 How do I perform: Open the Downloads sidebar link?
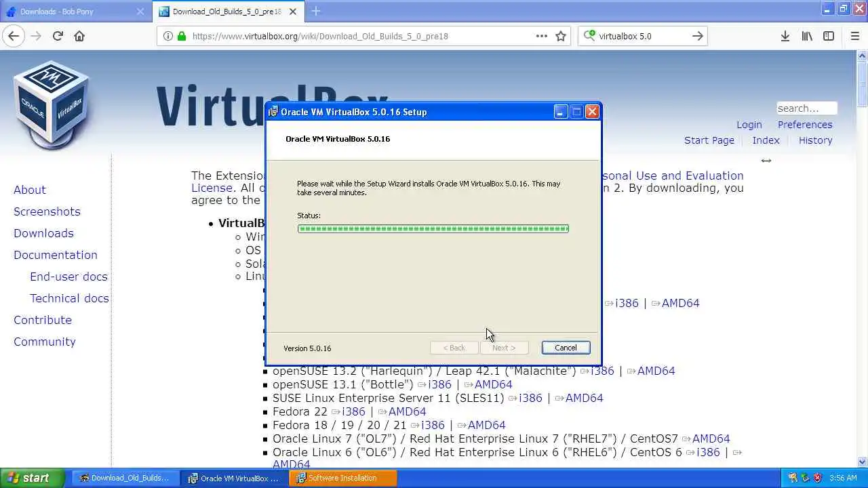(x=43, y=233)
